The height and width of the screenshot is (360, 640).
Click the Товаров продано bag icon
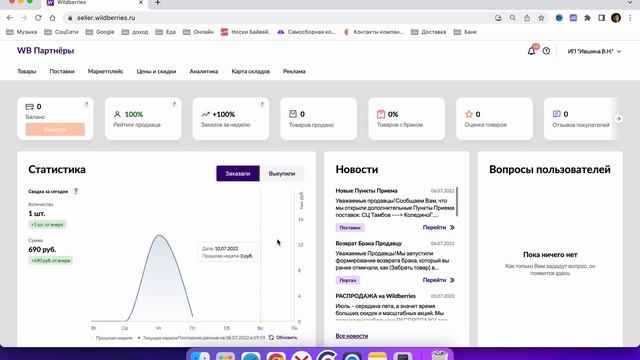[x=293, y=114]
